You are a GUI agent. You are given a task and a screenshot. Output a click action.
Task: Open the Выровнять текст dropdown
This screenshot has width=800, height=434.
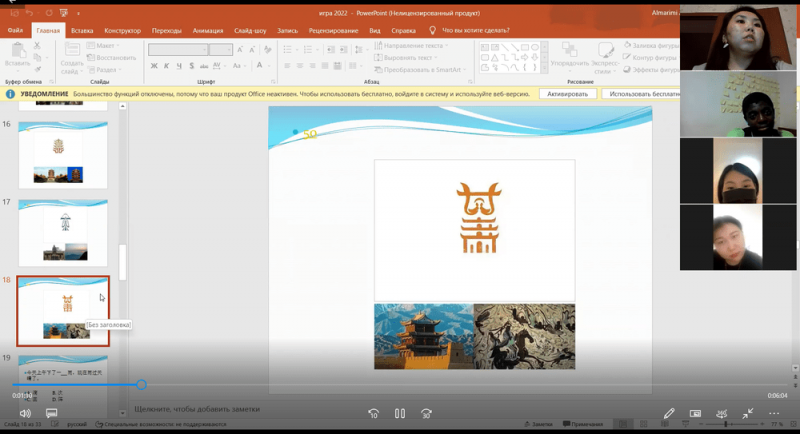click(x=407, y=58)
